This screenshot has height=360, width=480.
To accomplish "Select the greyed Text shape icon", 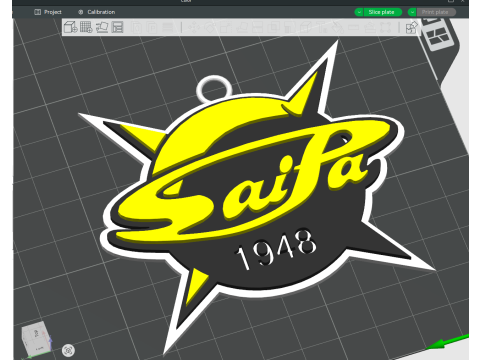I will (321, 27).
